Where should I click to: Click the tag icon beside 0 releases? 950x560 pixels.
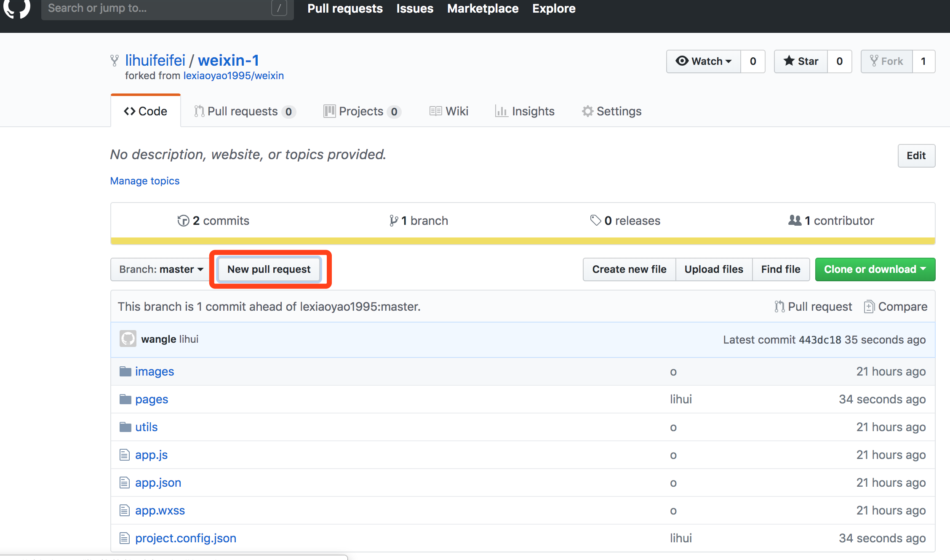(595, 220)
